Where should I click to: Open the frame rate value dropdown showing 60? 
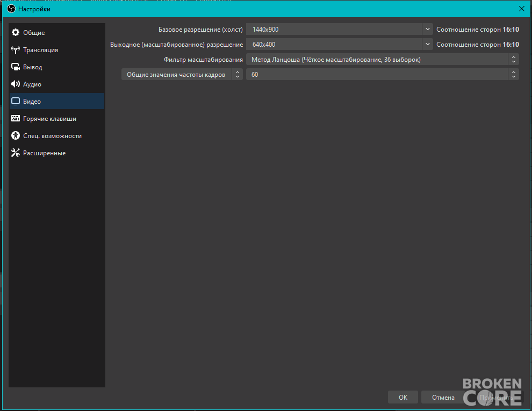click(x=383, y=74)
